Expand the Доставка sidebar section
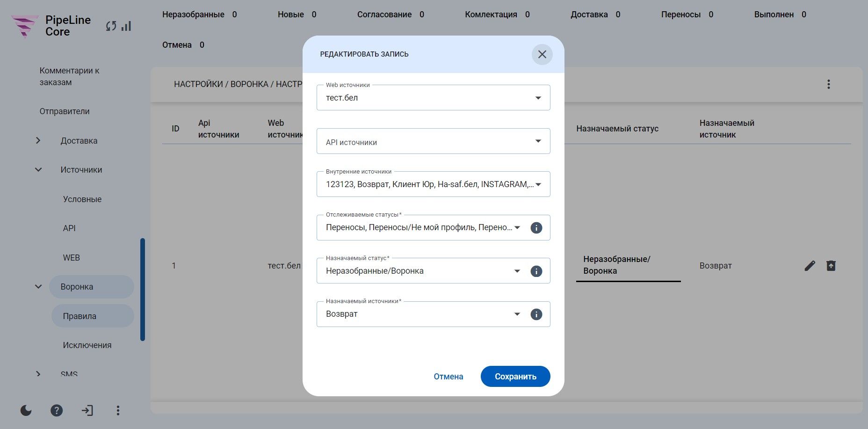This screenshot has height=429, width=868. [38, 141]
